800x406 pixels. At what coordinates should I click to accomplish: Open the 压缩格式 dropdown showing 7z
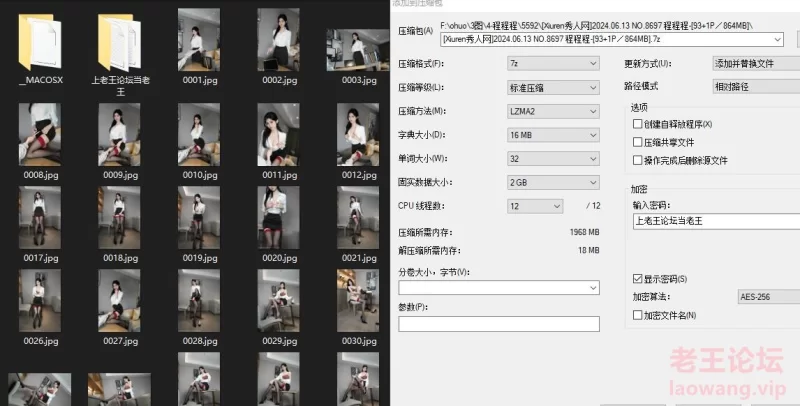(x=553, y=64)
